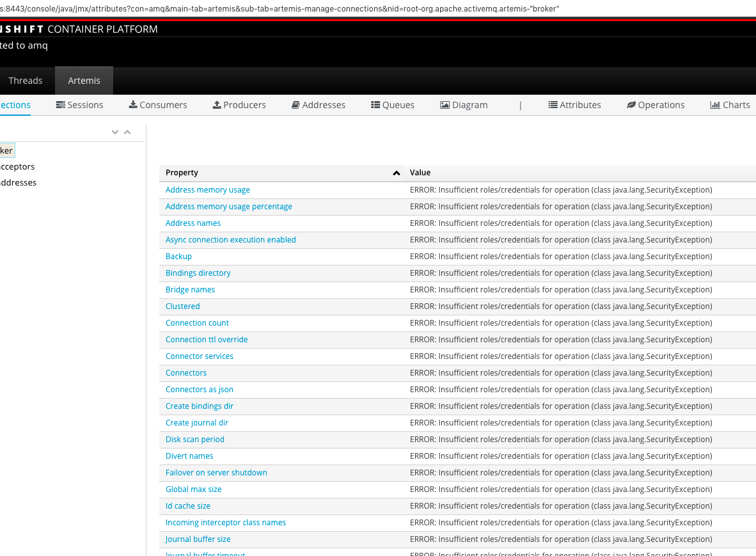Screen dimensions: 756x556
Task: Open Global max size property
Action: (x=193, y=489)
